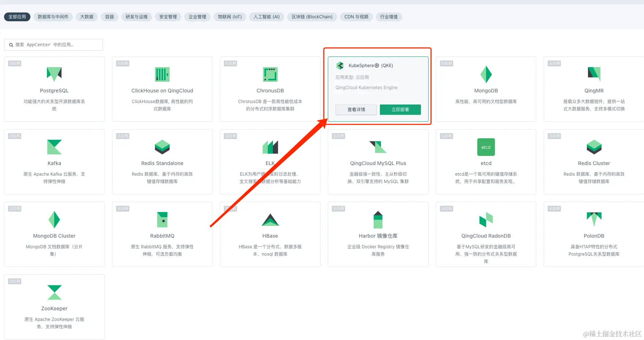Select the Kafka app icon

(x=54, y=147)
